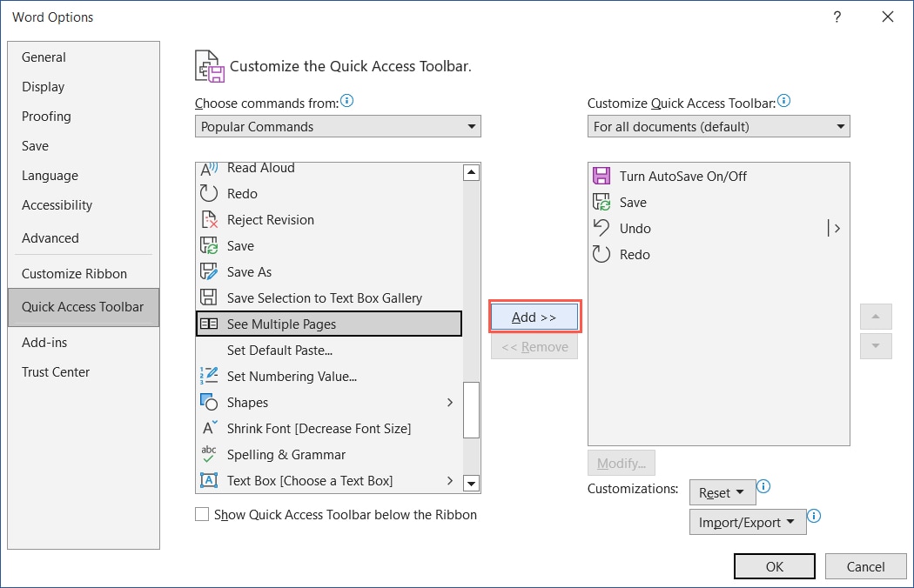Click the Undo icon in the Quick Access list
The image size is (914, 588).
point(601,228)
